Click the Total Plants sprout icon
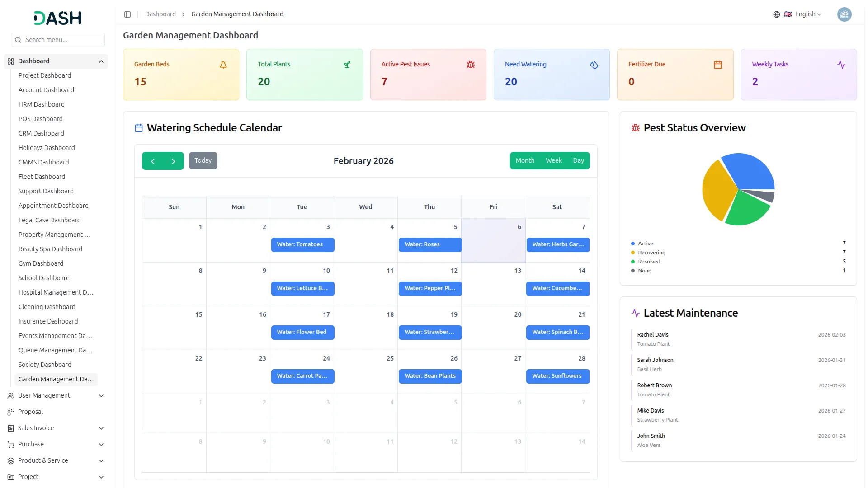Screen dimensions: 868x488 point(347,65)
